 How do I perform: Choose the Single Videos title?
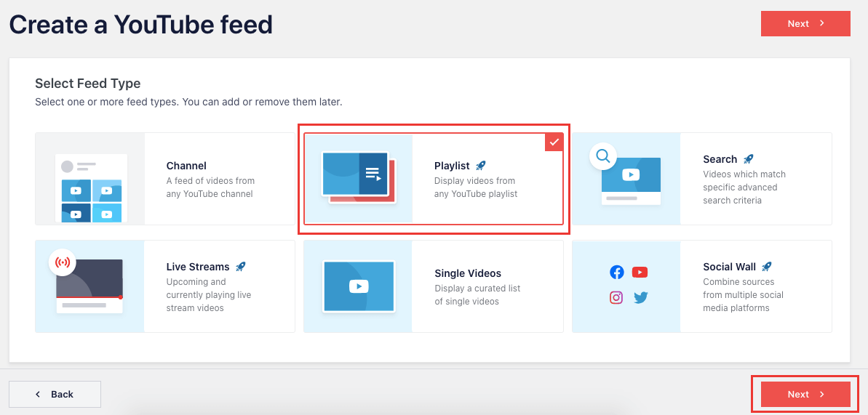468,273
